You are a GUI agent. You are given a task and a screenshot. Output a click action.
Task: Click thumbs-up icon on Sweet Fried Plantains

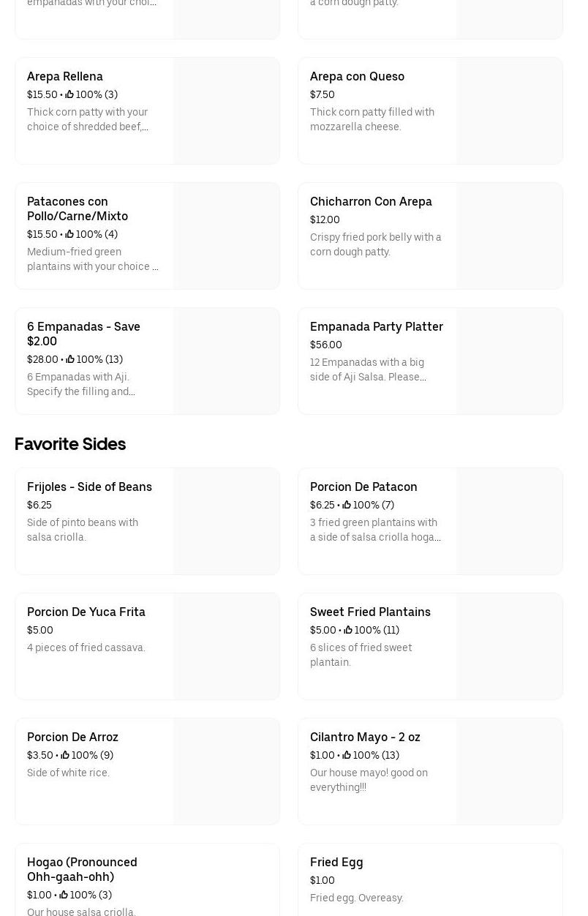click(x=347, y=630)
